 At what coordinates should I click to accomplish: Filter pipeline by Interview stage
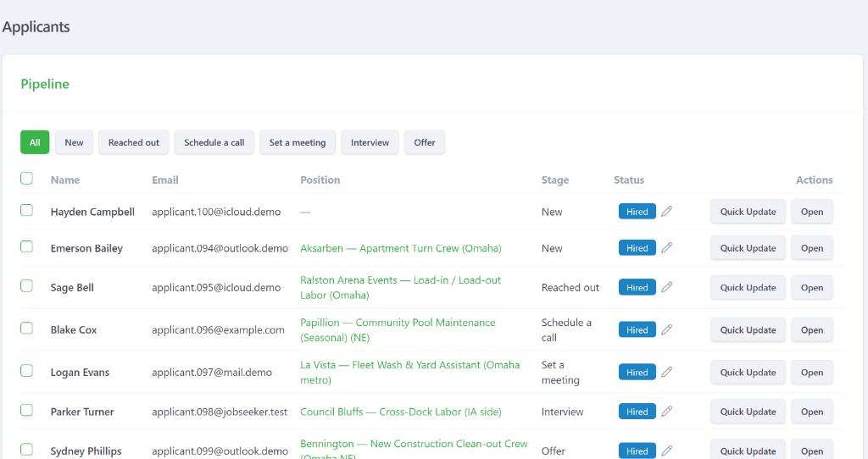pos(370,142)
